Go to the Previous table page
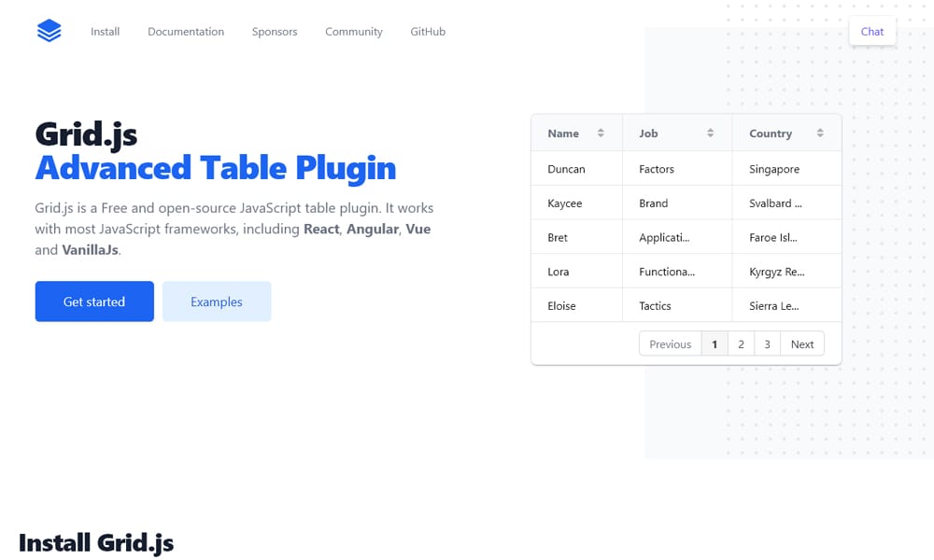Viewport: 934px width, 560px height. click(670, 344)
